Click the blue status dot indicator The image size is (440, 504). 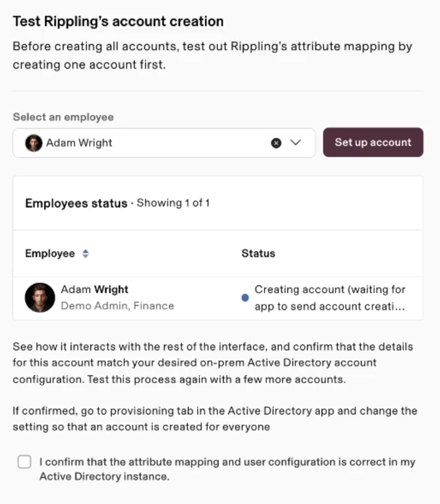click(245, 298)
